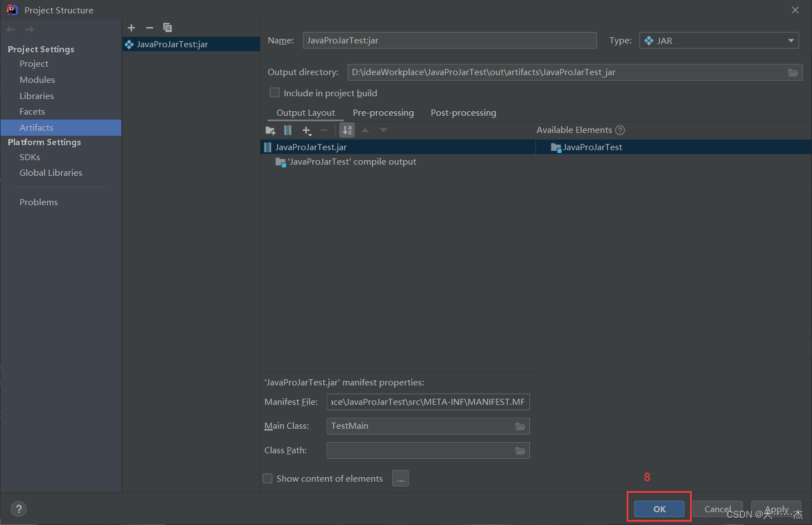Remove selected artifact with minus icon

click(x=149, y=28)
